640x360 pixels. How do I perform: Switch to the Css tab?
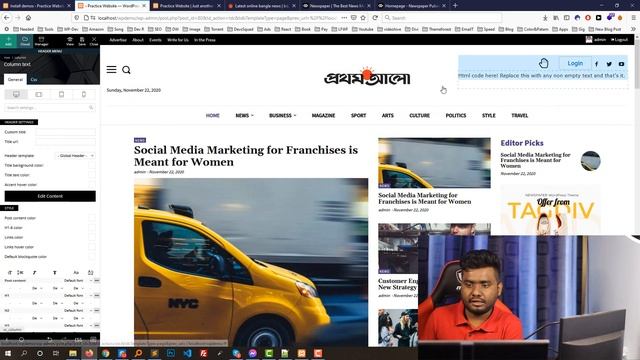34,80
